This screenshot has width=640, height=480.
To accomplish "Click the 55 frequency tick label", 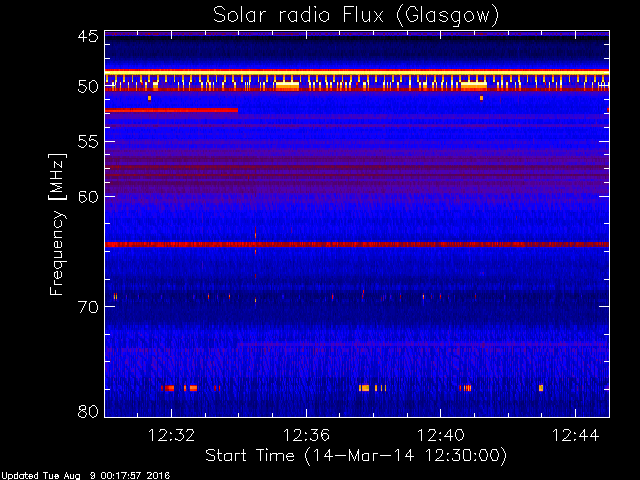I will [x=88, y=142].
